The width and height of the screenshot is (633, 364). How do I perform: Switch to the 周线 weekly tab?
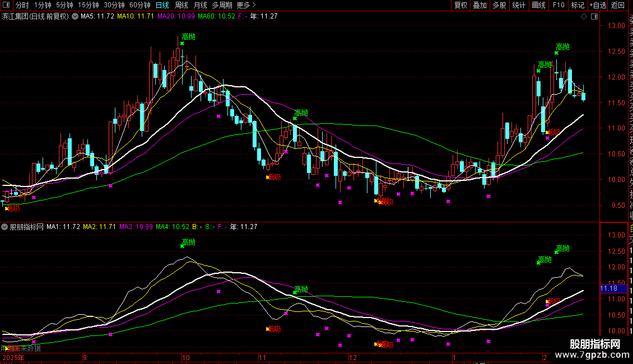click(181, 5)
